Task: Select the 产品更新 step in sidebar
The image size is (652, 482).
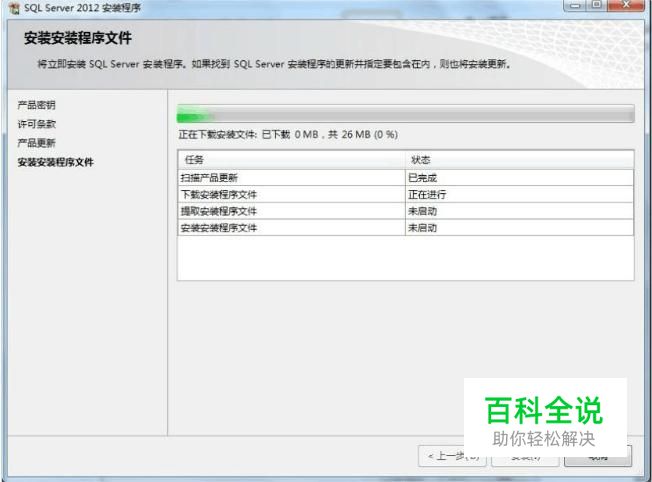Action: 37,143
